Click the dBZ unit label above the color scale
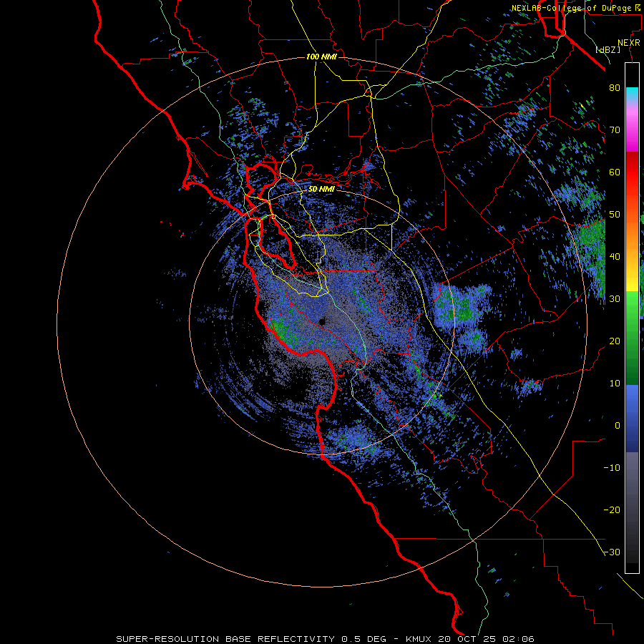 pos(608,49)
